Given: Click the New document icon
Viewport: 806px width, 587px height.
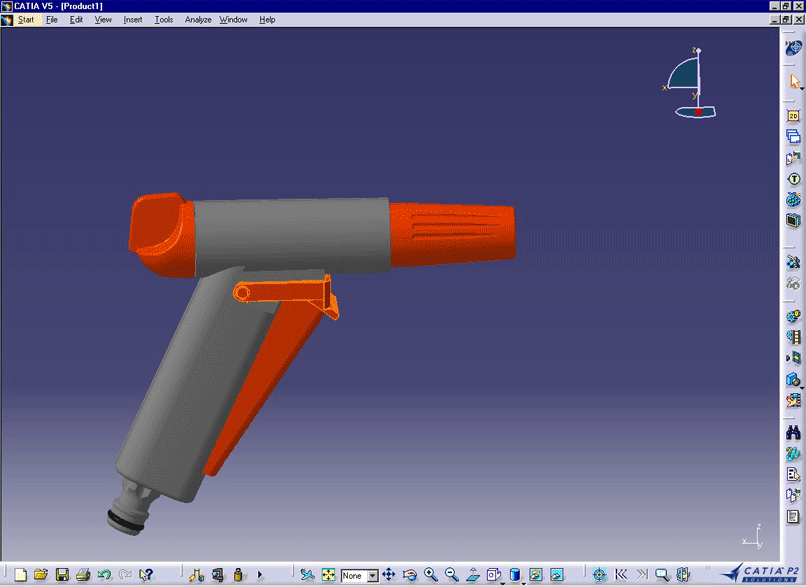Looking at the screenshot, I should pyautogui.click(x=20, y=575).
